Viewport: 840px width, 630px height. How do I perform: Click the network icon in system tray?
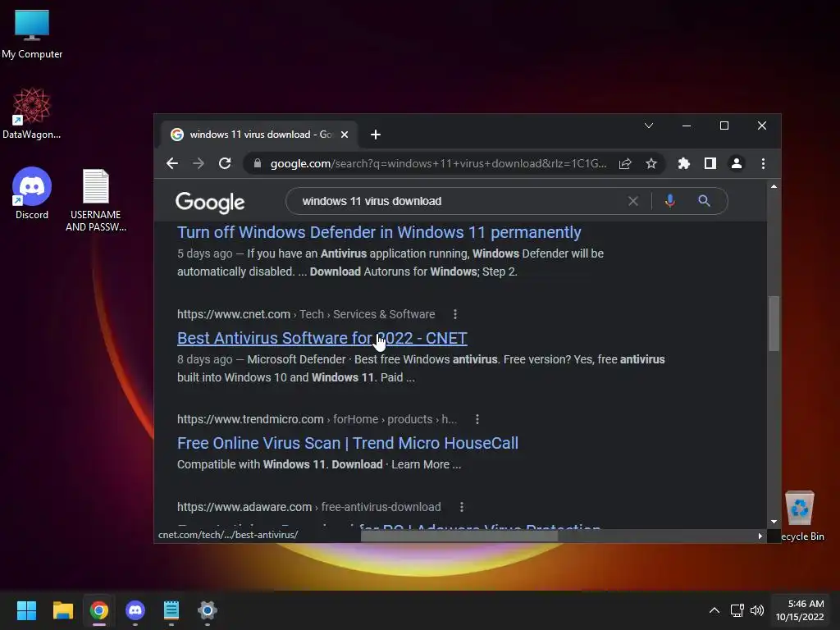(737, 610)
